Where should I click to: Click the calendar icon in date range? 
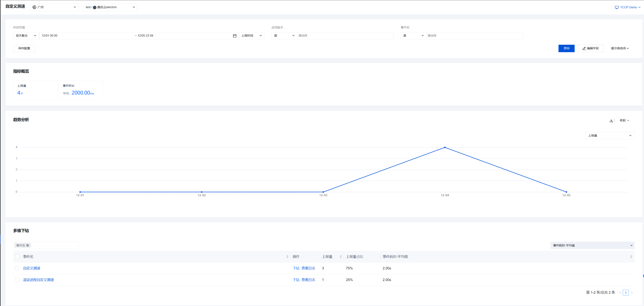click(x=234, y=36)
